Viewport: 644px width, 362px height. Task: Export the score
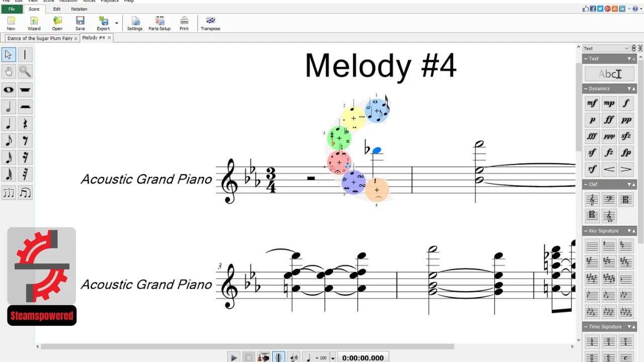pyautogui.click(x=103, y=23)
